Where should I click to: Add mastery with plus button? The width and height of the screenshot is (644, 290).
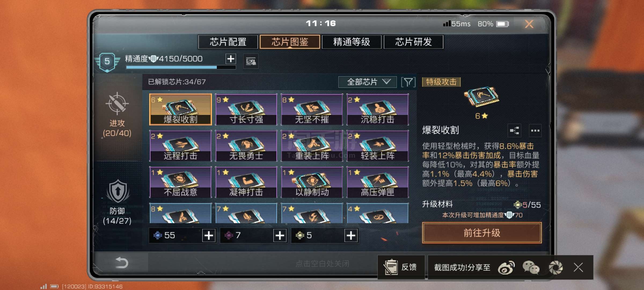(231, 59)
